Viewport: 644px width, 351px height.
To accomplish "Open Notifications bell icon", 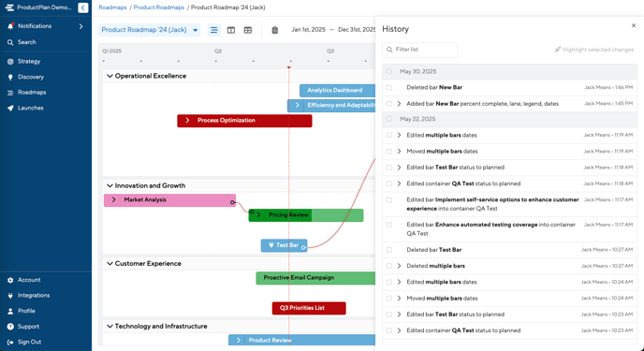I will [x=10, y=26].
